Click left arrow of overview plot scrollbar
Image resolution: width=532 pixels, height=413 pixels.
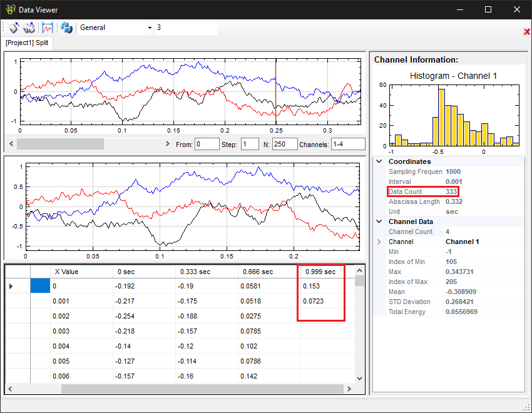[11, 144]
